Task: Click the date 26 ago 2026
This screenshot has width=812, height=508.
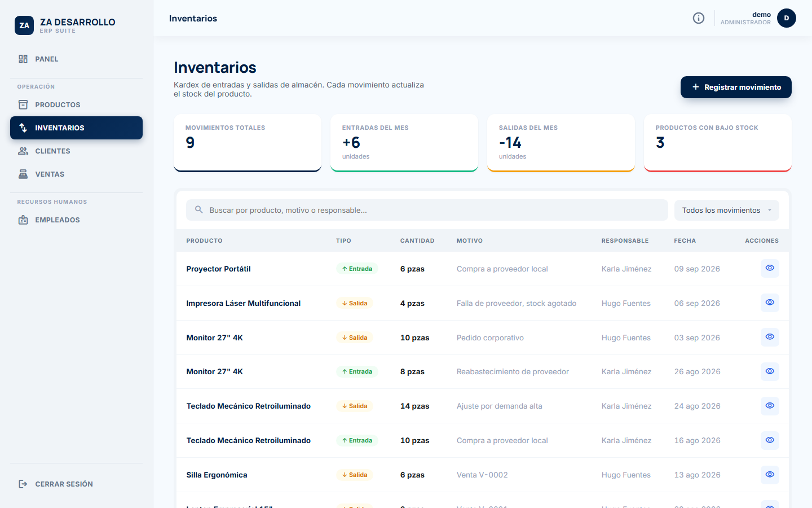Action: (698, 371)
